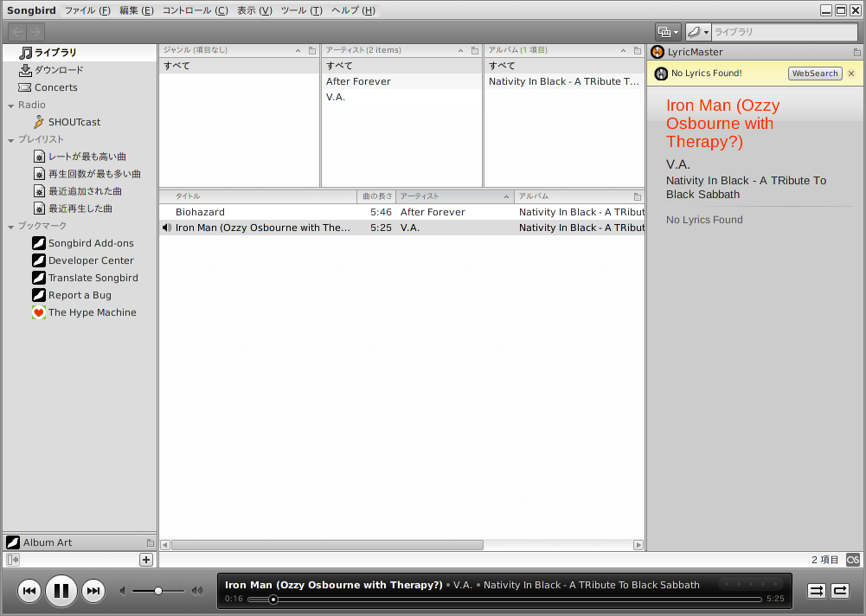Screen dimensions: 866x616
Task: Dismiss the No Lyrics Found notification
Action: point(851,74)
